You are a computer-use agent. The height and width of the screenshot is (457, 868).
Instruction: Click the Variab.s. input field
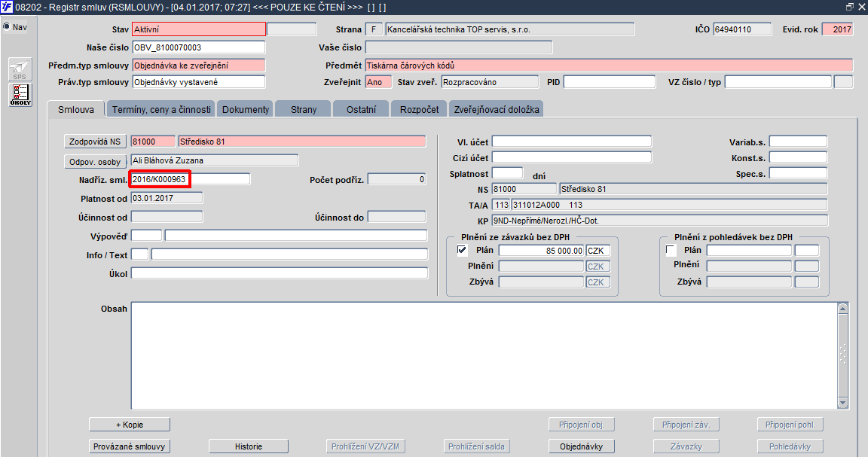[x=798, y=142]
